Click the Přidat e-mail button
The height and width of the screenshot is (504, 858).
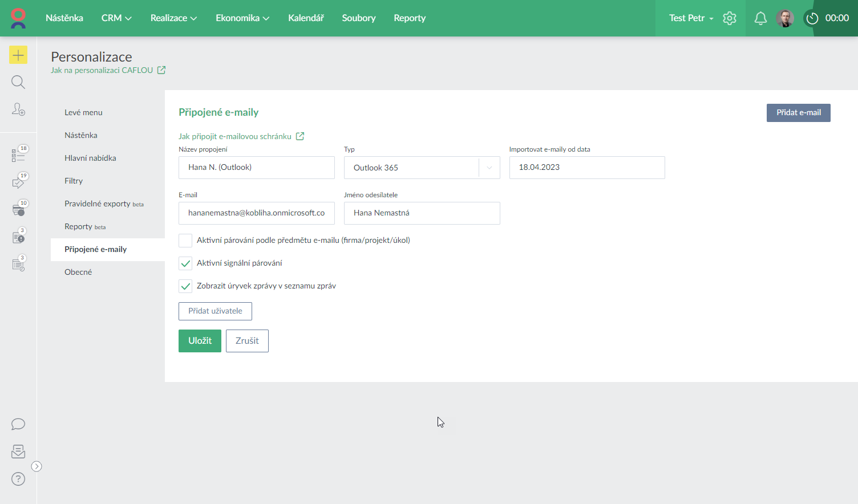tap(798, 113)
